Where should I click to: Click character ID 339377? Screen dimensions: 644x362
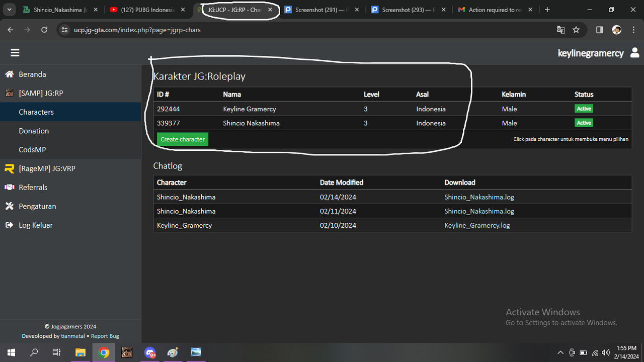[x=169, y=123]
